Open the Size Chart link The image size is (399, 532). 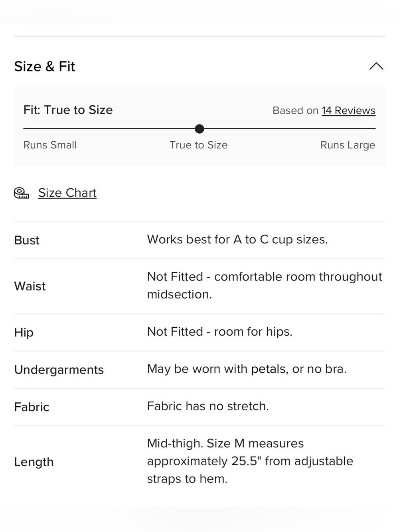67,193
